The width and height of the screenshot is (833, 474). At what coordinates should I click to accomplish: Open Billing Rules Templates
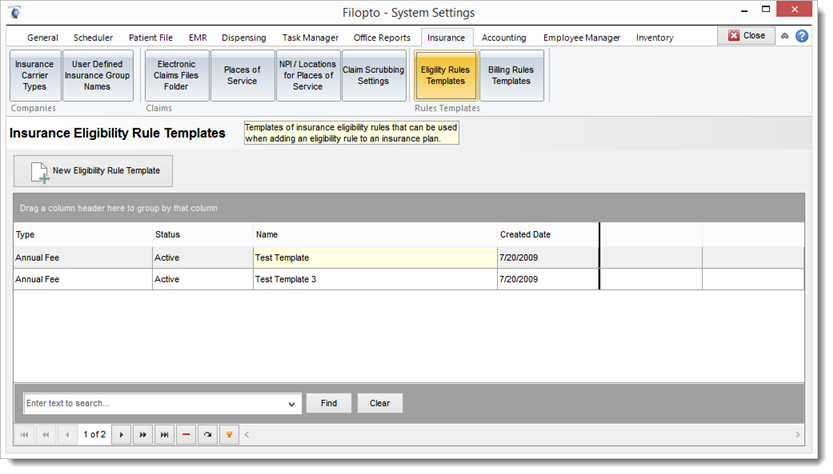[511, 75]
